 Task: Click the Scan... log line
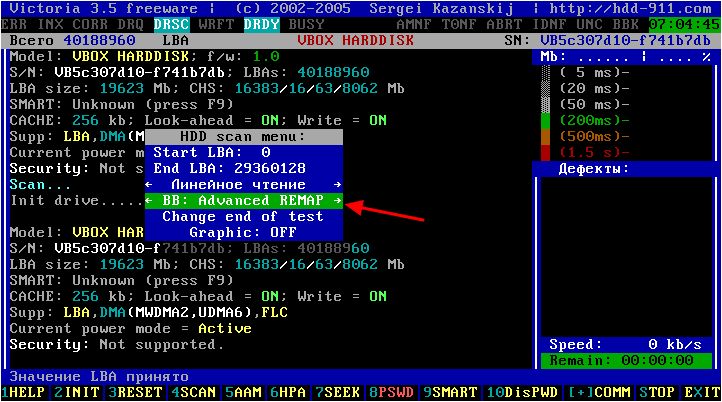pos(41,185)
